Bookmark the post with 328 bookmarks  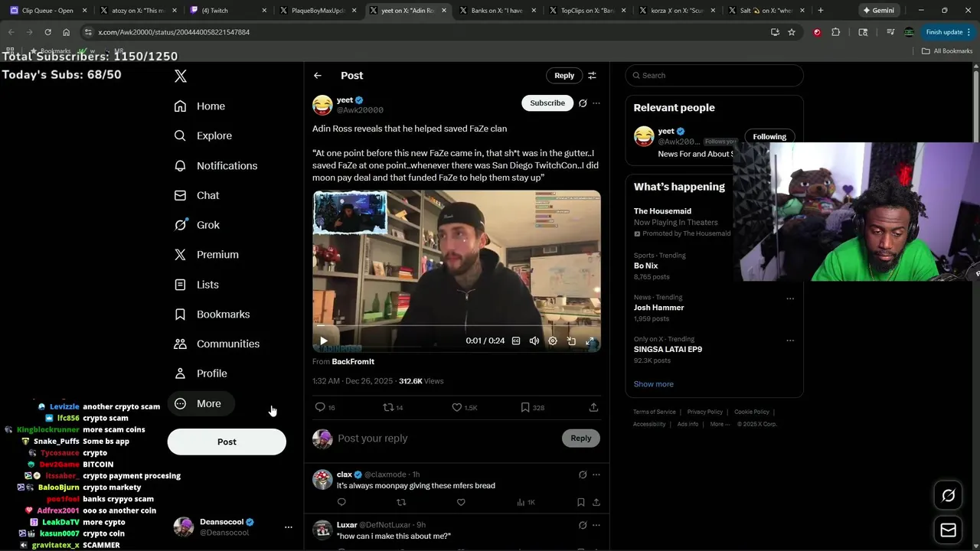[532, 407]
